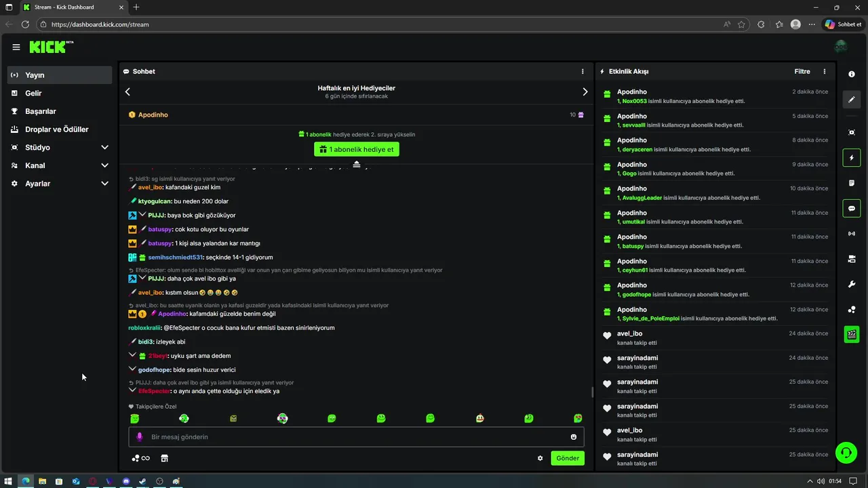
Task: Open Başarılar in the left sidebar
Action: point(60,111)
